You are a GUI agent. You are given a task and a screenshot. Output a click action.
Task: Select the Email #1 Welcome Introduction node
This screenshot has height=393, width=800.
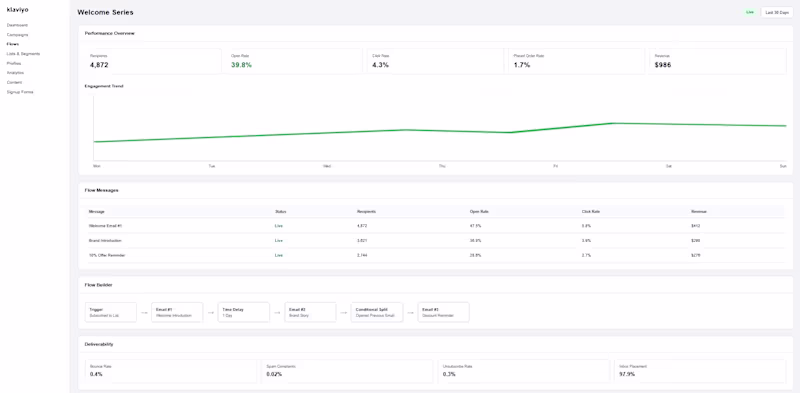pos(177,312)
